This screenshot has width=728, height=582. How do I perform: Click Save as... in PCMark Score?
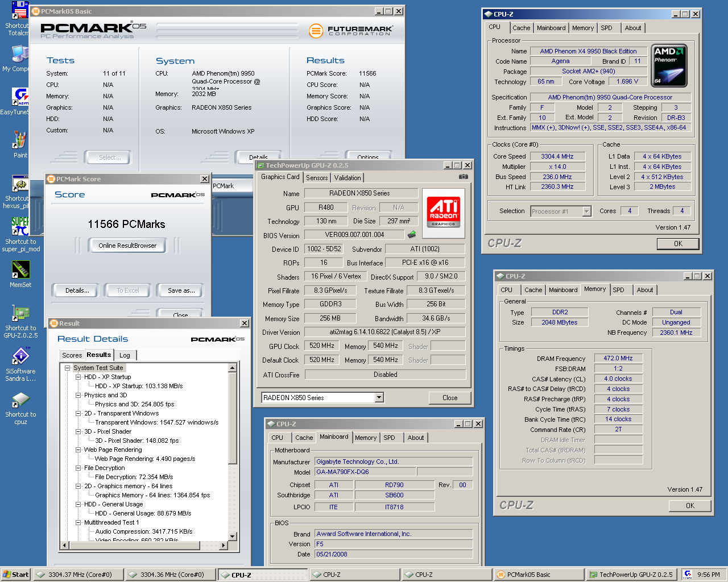181,290
